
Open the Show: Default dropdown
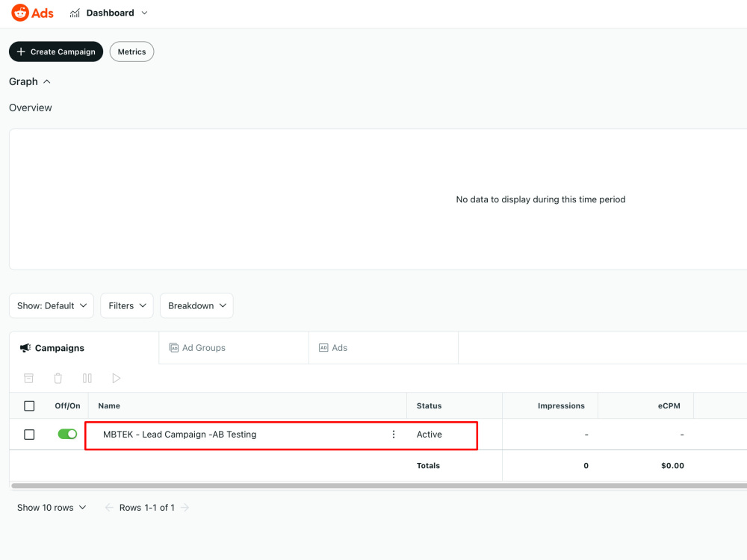coord(51,305)
